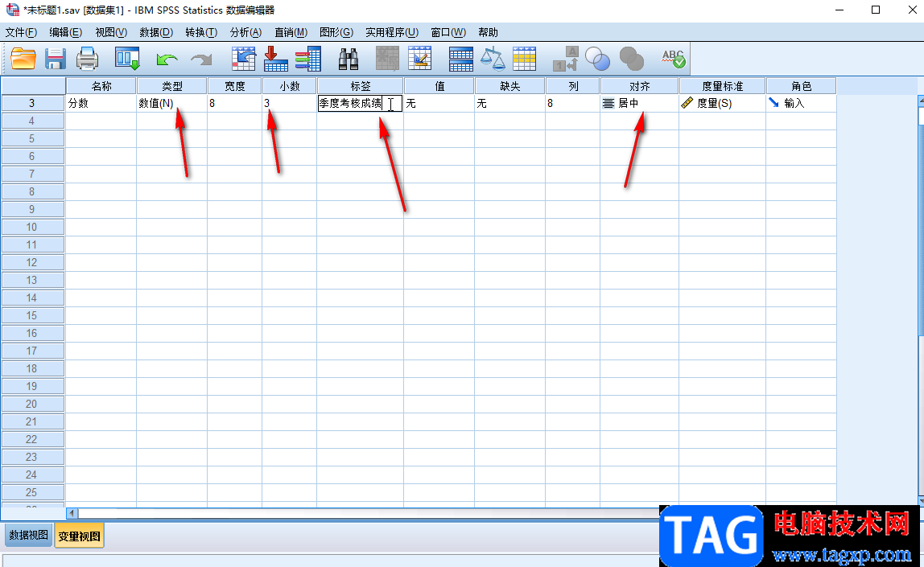The width and height of the screenshot is (924, 567).
Task: Click the 类型 column header
Action: point(172,86)
